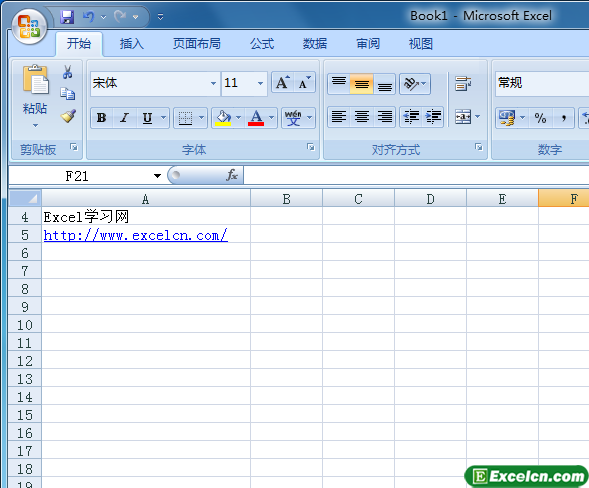Increase font size with large A
The height and width of the screenshot is (488, 589).
(282, 83)
